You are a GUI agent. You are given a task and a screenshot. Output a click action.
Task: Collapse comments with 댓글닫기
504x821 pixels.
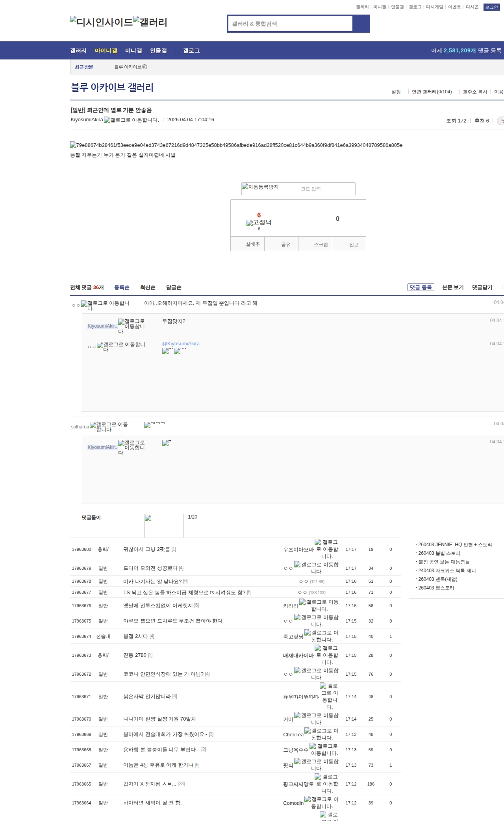click(x=482, y=287)
